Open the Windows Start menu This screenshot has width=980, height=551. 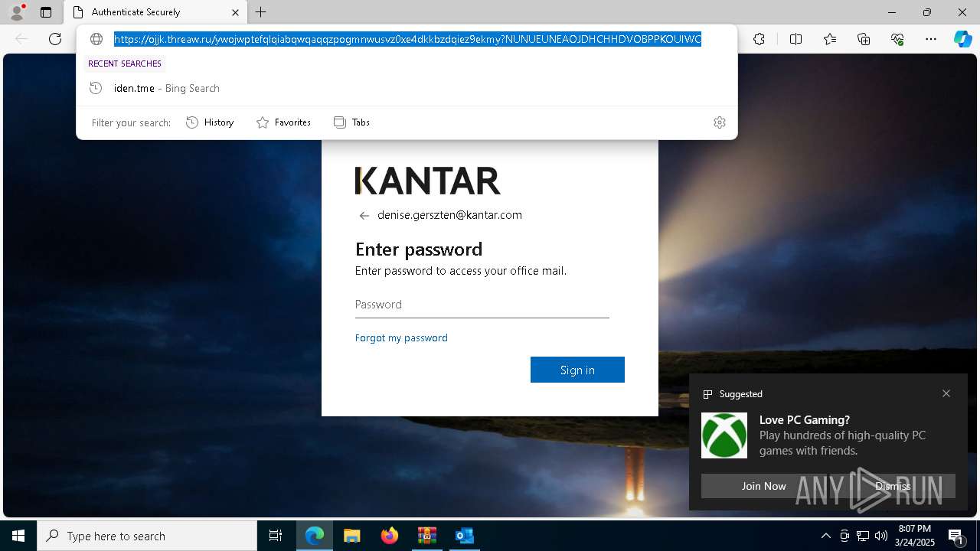click(x=18, y=536)
